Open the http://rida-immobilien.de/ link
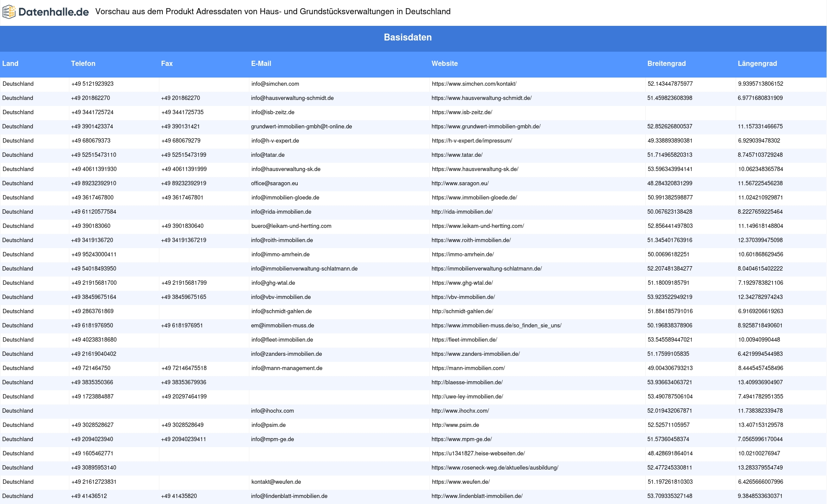Viewport: 827px width, 504px height. pos(462,212)
